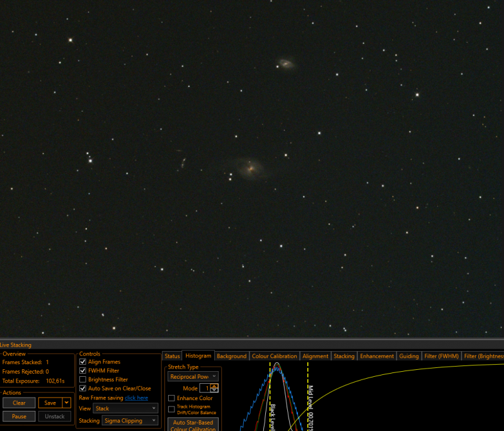This screenshot has height=431, width=504.
Task: Click the Black Level histogram marker line
Action: click(x=270, y=396)
